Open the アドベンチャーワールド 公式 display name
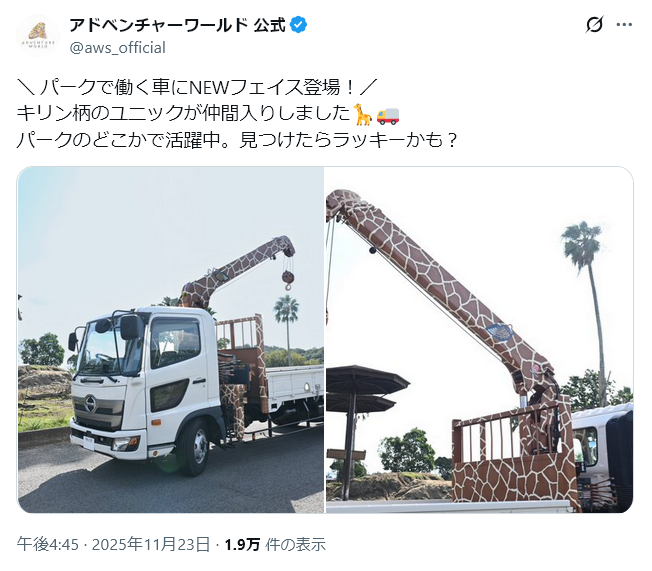Viewport: 652px width, 571px height. 178,25
